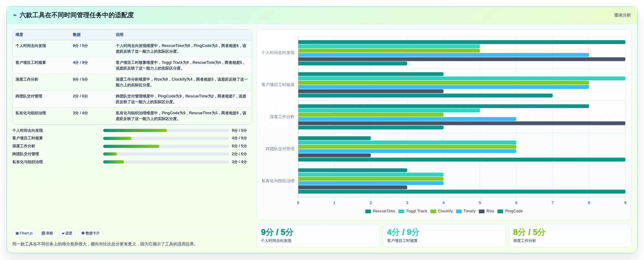The height and width of the screenshot is (260, 644).
Task: Click the 深度工作分析 progress bar
Action: tap(166, 146)
